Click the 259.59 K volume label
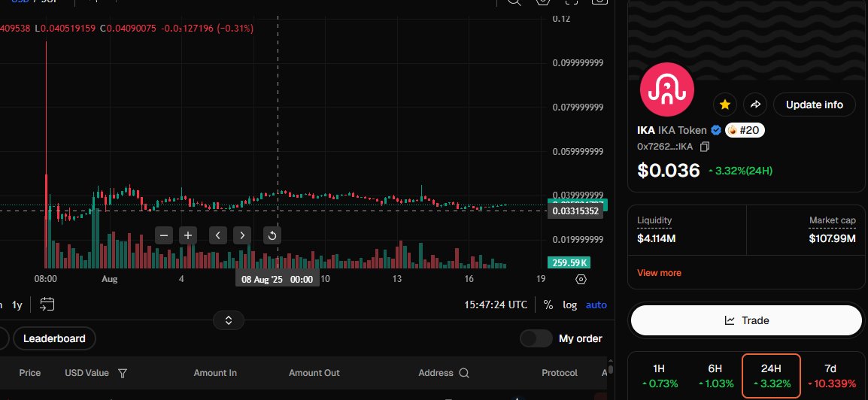 tap(570, 263)
